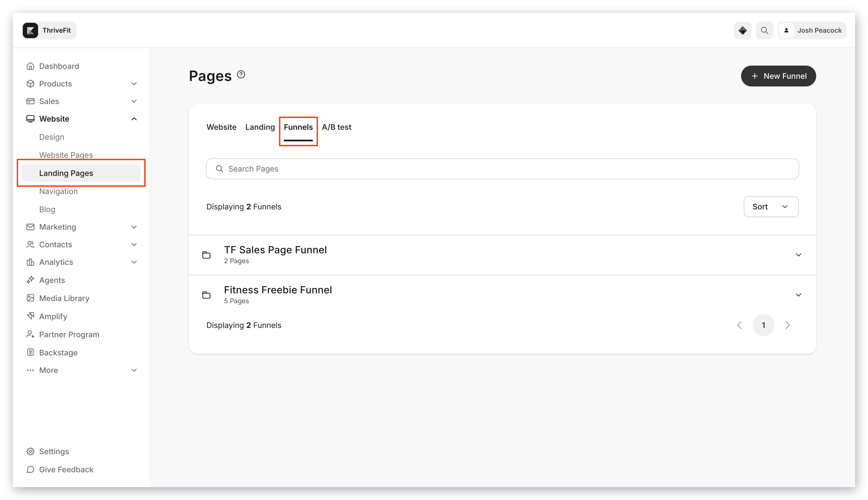Screen dimensions: 868x500
Task: Click the Josh Peacock avatar icon
Action: coord(786,30)
